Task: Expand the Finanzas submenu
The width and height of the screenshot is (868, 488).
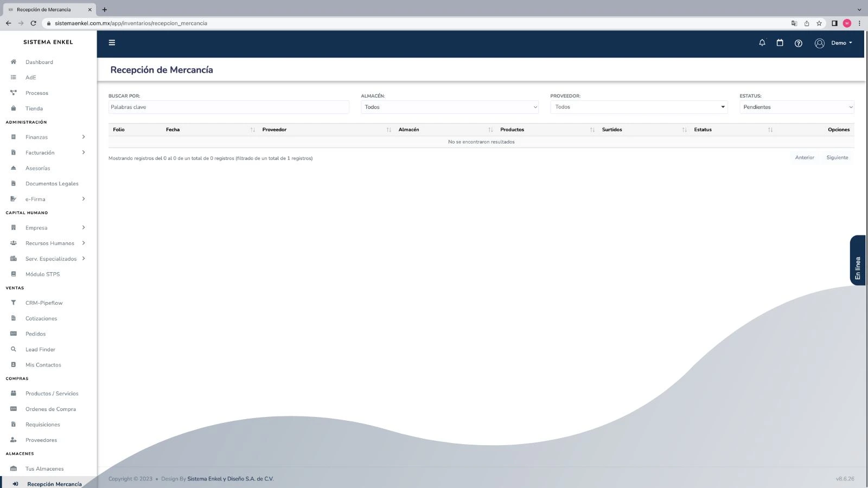Action: 84,137
